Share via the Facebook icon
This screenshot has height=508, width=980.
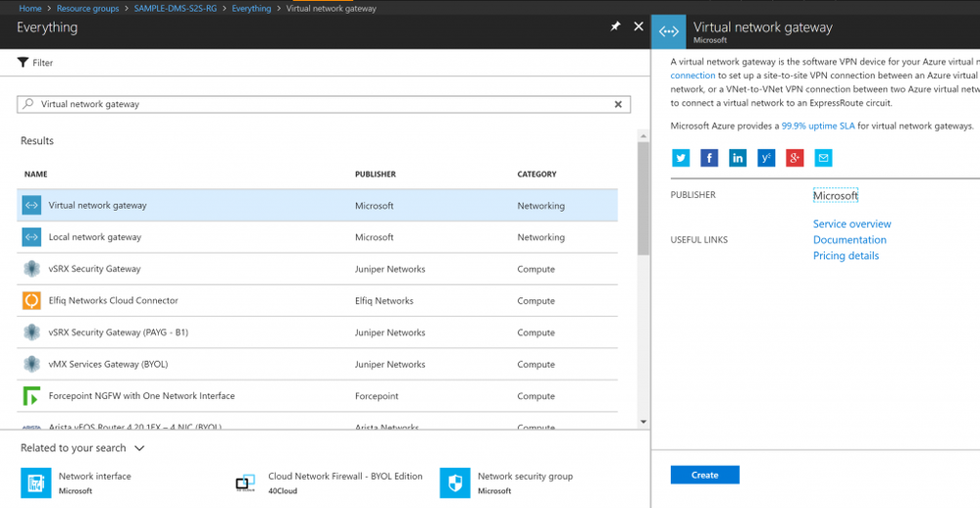[708, 158]
